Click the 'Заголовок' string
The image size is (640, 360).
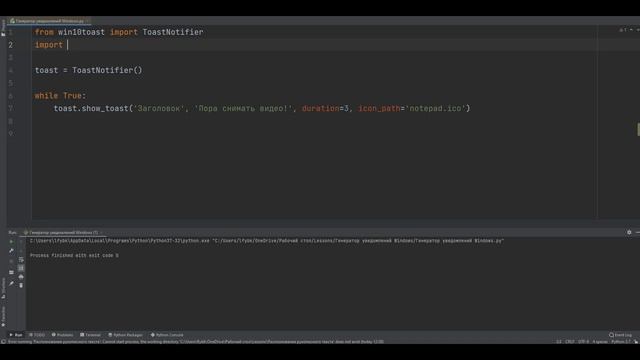coord(159,108)
